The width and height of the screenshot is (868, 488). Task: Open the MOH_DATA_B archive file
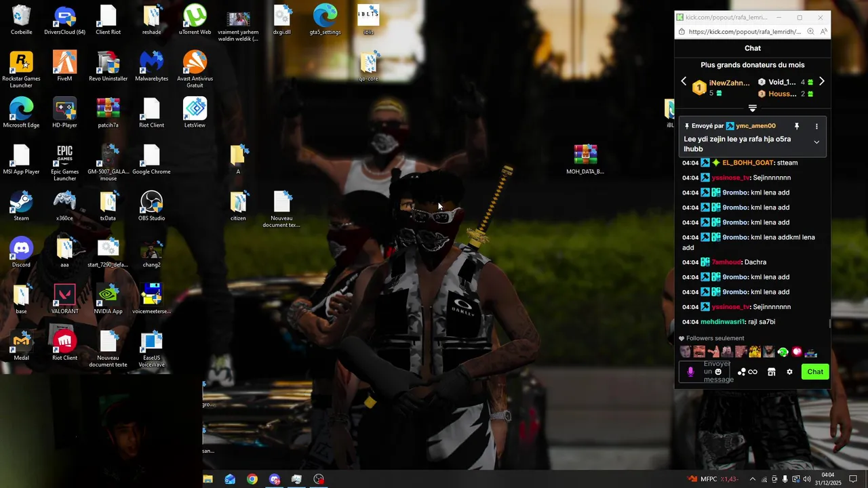point(585,159)
